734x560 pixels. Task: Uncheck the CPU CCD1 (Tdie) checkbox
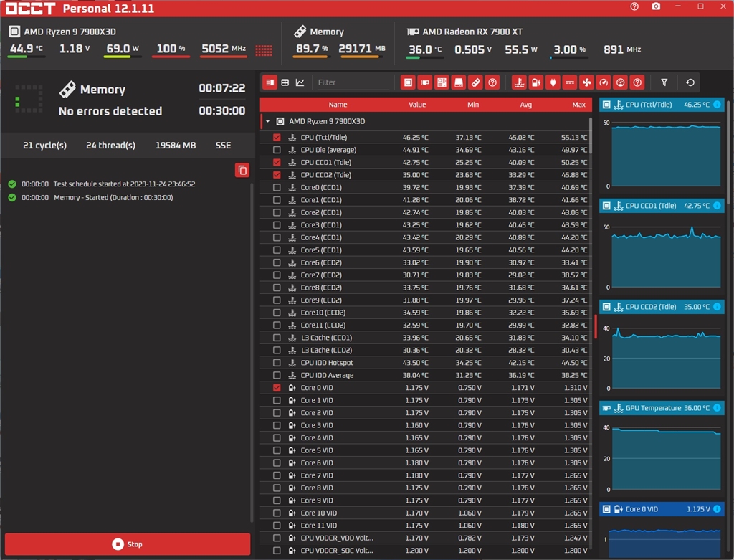pyautogui.click(x=277, y=163)
